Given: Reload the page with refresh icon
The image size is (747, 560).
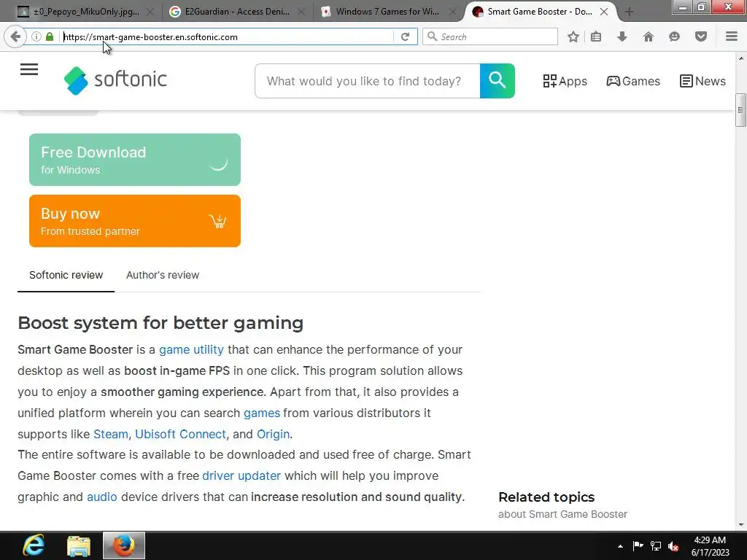Looking at the screenshot, I should click(x=405, y=36).
